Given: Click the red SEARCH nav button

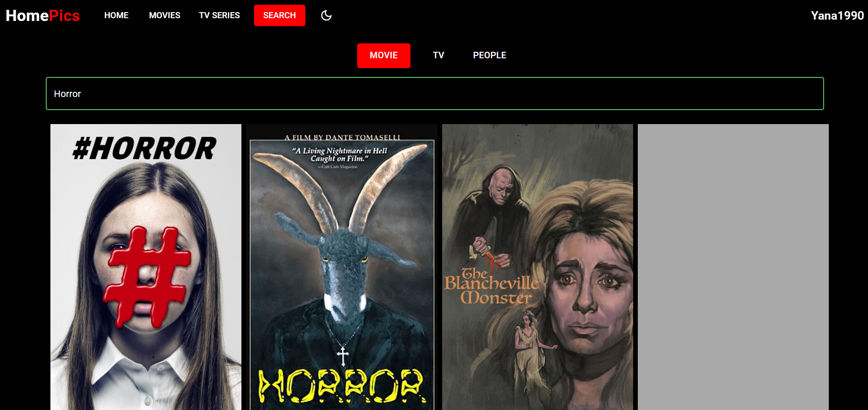Looking at the screenshot, I should click(x=280, y=15).
